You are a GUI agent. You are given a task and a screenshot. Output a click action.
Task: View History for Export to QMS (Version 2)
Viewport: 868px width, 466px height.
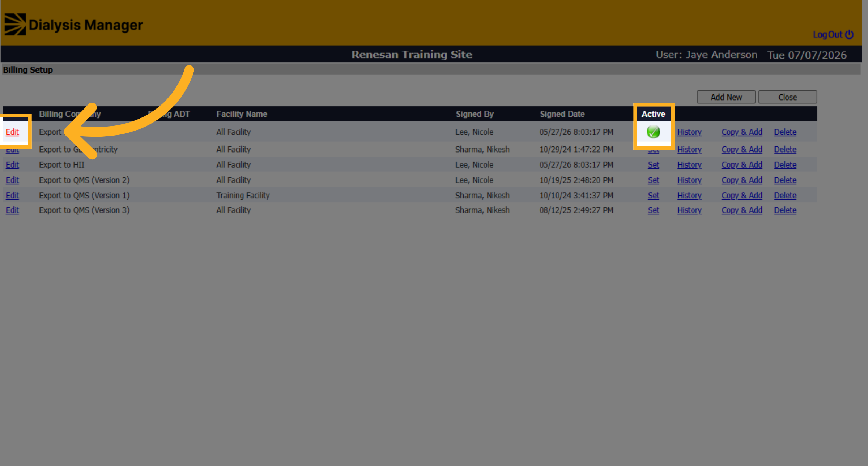[689, 180]
